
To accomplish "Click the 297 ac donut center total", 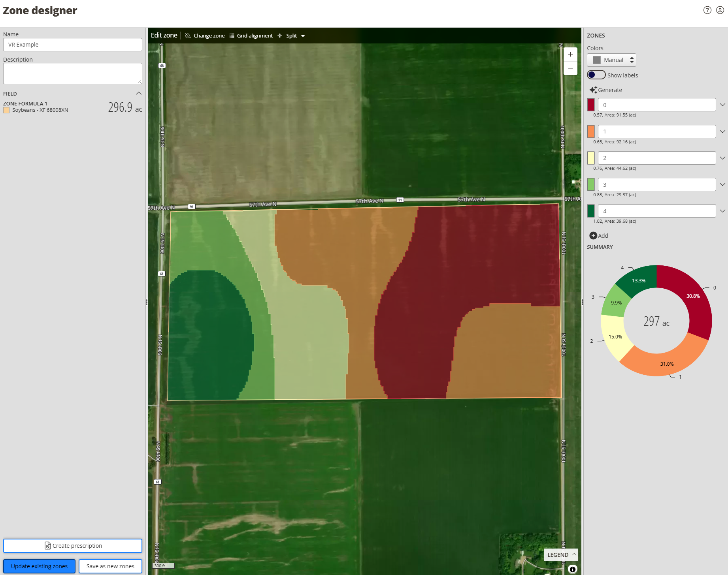I will [656, 321].
